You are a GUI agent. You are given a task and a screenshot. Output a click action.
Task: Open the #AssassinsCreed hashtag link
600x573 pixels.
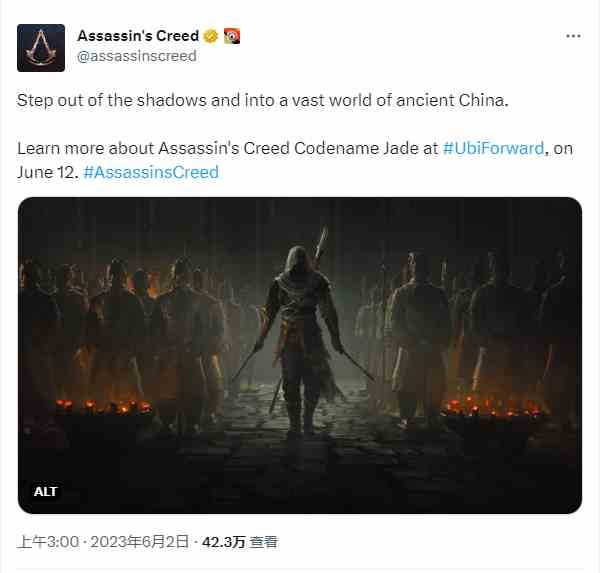click(151, 172)
